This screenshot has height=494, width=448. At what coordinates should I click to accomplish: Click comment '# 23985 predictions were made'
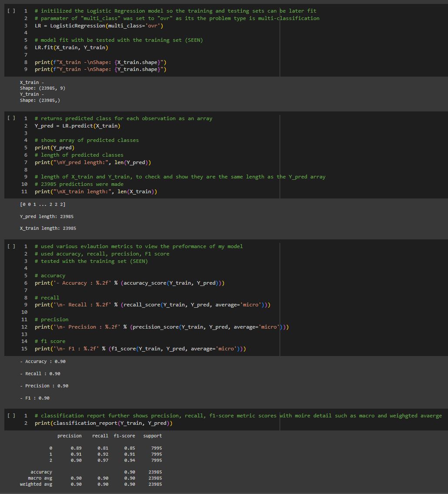click(79, 184)
